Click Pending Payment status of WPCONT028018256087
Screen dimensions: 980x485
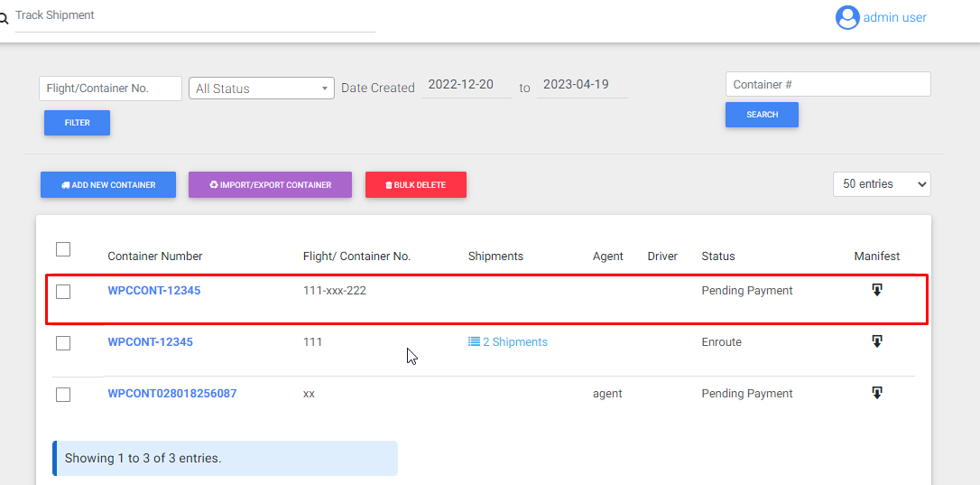tap(747, 393)
